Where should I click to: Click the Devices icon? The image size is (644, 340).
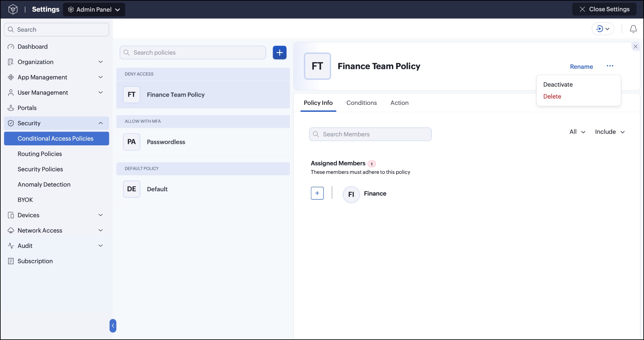[11, 215]
